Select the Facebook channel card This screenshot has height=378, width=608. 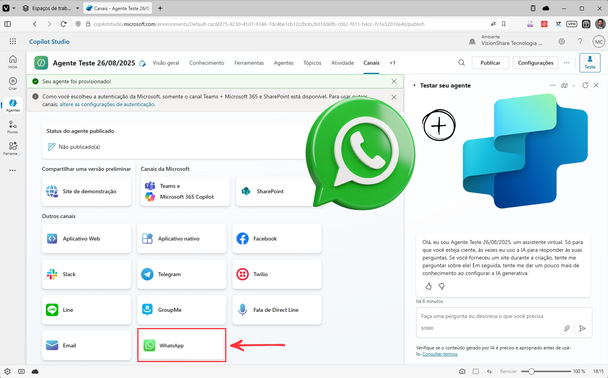[x=277, y=238]
